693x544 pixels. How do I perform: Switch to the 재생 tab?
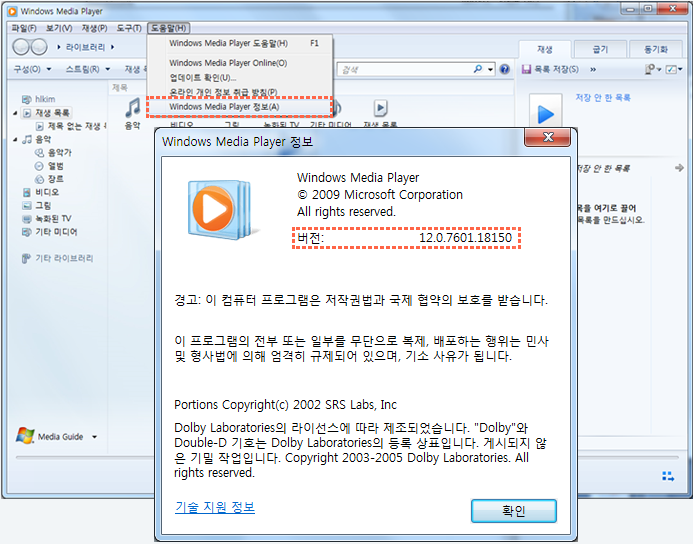pos(544,49)
